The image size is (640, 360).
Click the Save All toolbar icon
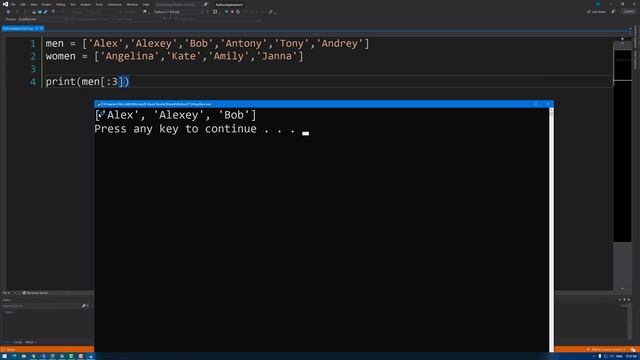point(45,12)
